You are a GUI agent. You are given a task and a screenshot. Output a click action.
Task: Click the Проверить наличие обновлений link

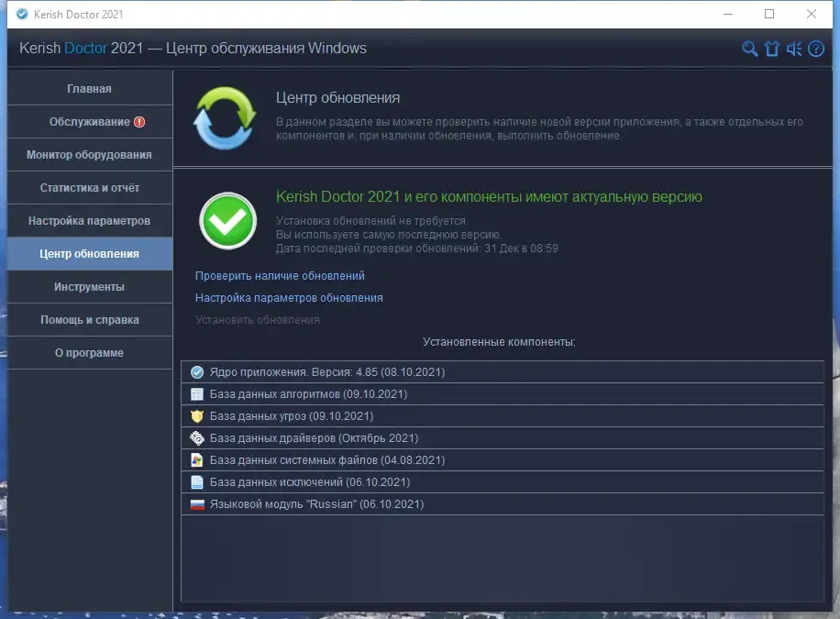pyautogui.click(x=280, y=276)
